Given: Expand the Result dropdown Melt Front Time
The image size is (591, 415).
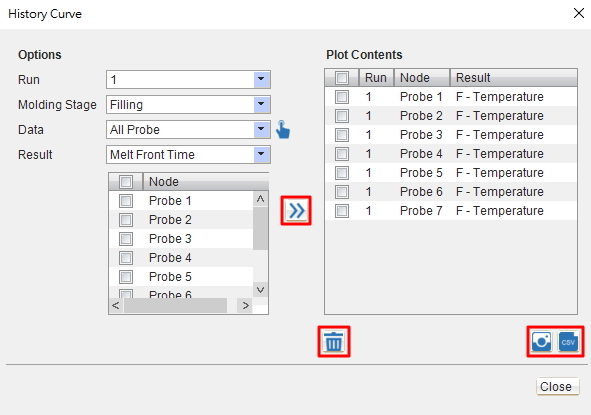Looking at the screenshot, I should (x=261, y=154).
